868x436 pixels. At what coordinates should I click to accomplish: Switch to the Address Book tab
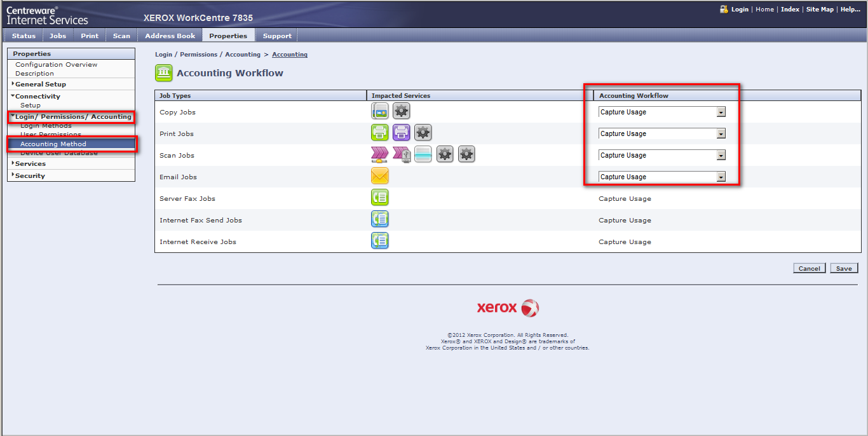click(x=170, y=36)
